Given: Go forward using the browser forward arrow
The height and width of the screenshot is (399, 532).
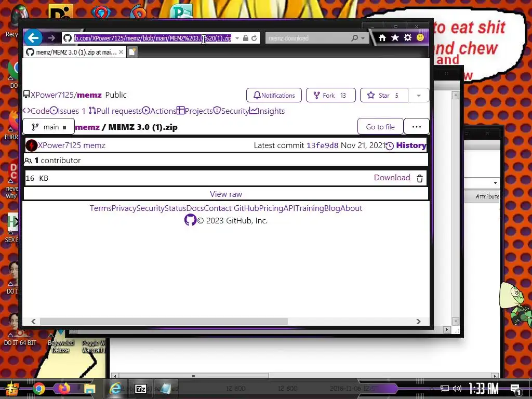Looking at the screenshot, I should pos(51,38).
